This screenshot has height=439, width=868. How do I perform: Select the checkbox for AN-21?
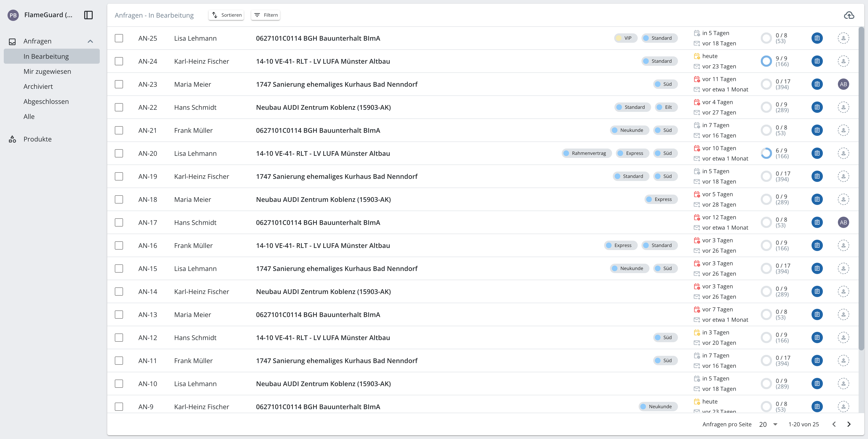(119, 130)
